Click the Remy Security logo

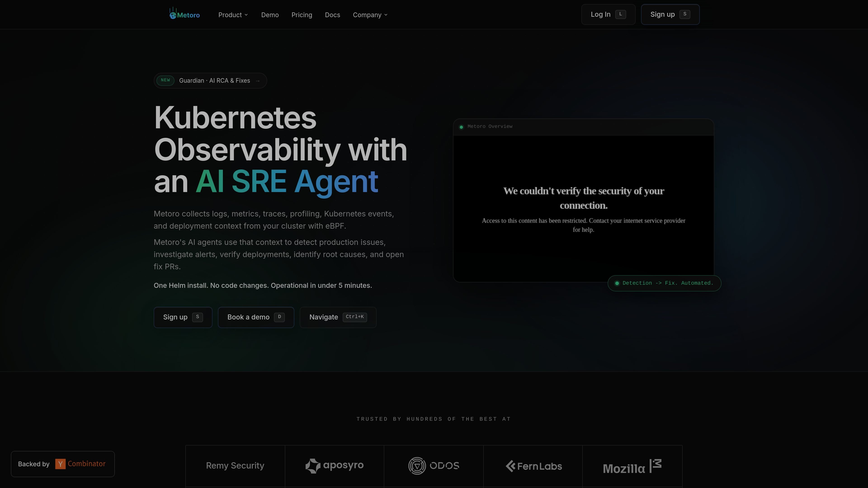[235, 465]
